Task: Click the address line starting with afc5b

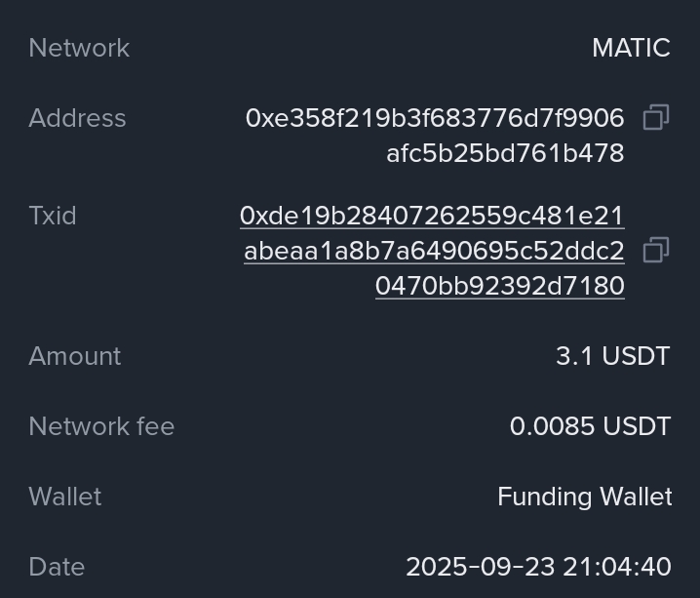Action: pos(504,153)
